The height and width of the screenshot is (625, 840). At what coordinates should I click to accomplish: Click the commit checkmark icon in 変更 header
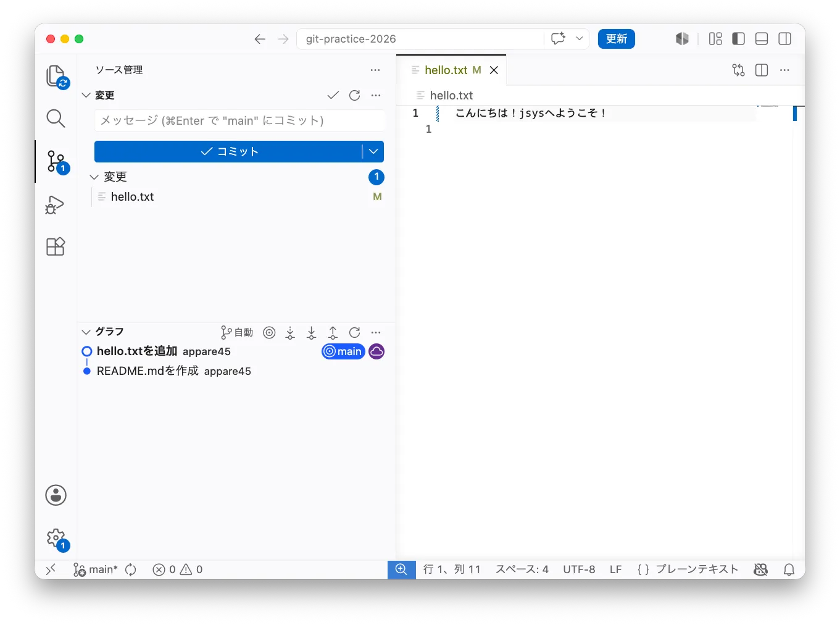(333, 95)
